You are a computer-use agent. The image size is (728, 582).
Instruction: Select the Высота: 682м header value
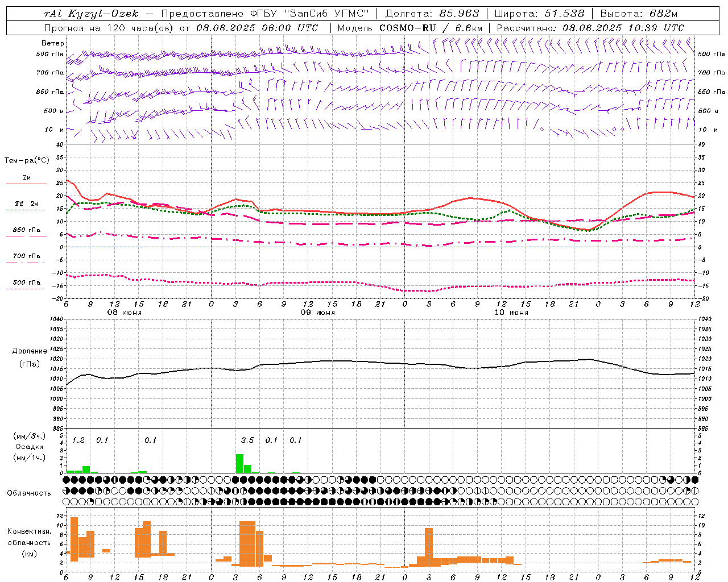point(639,14)
